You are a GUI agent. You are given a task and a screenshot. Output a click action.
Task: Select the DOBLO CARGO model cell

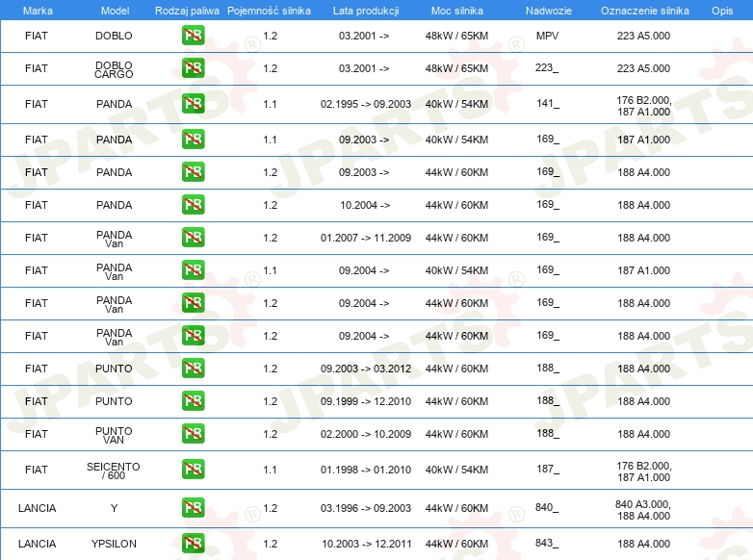click(114, 69)
